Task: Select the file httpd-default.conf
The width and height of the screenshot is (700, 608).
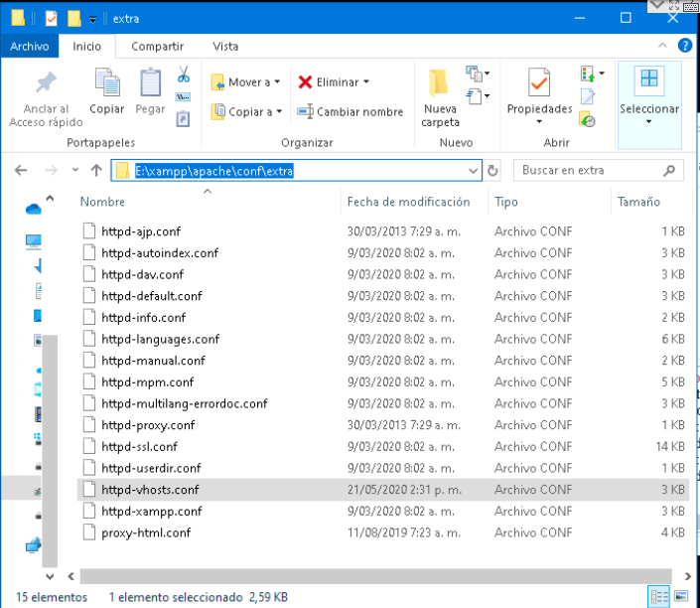Action: (x=152, y=296)
